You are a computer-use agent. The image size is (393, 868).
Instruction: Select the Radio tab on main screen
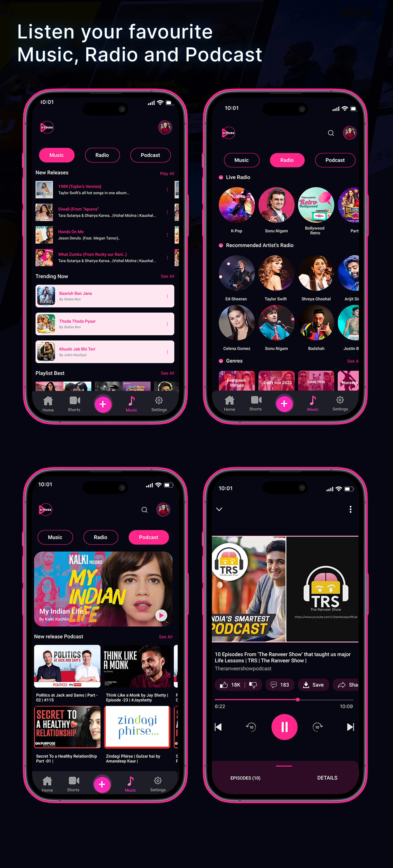click(102, 155)
